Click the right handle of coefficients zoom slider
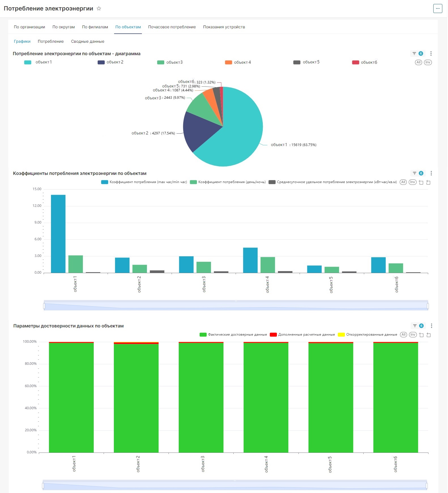 tap(428, 306)
